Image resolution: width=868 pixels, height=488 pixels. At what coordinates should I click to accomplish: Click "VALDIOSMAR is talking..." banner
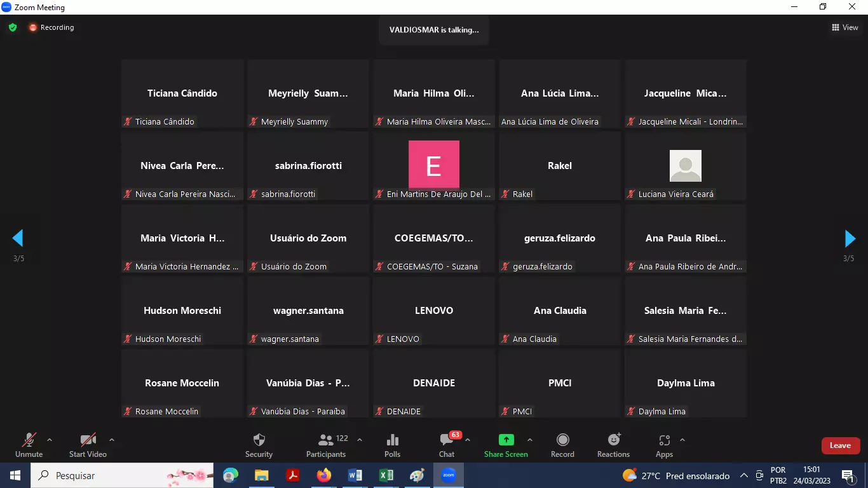(x=434, y=30)
